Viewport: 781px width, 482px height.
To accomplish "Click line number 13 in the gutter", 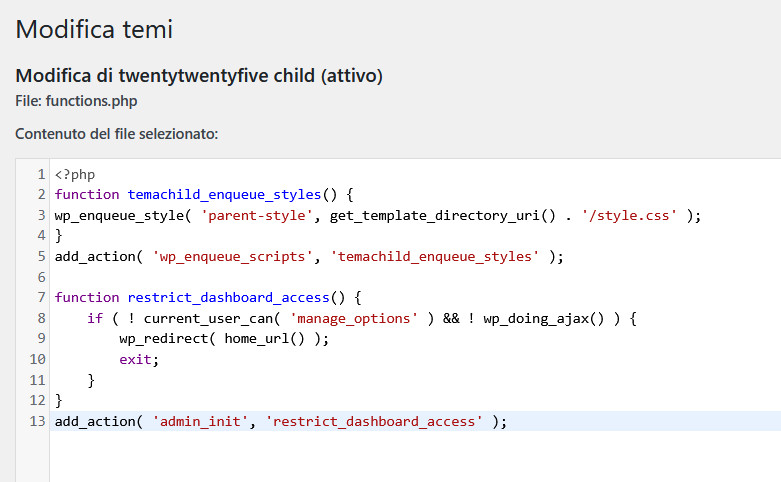I will point(37,421).
